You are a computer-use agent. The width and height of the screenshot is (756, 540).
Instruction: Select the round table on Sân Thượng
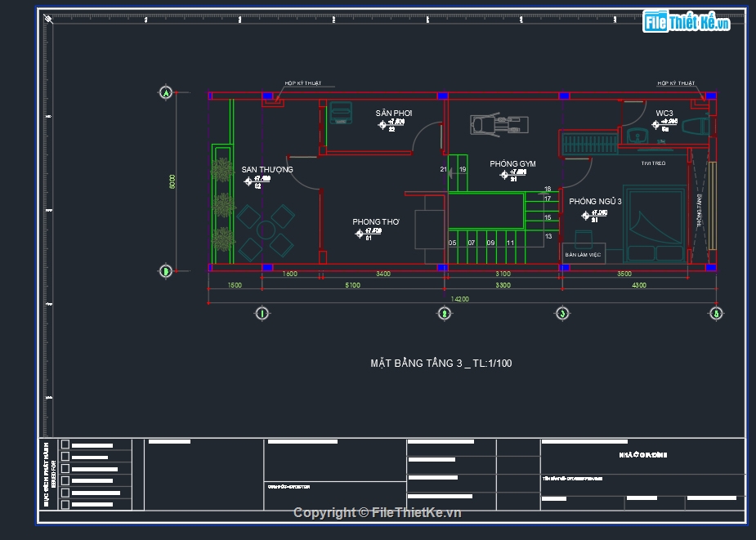point(266,231)
